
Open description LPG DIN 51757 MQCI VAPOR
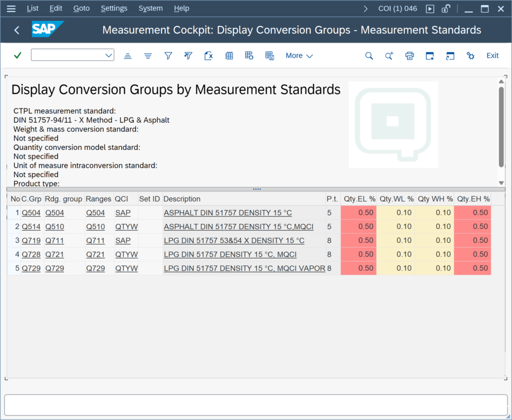(x=244, y=268)
